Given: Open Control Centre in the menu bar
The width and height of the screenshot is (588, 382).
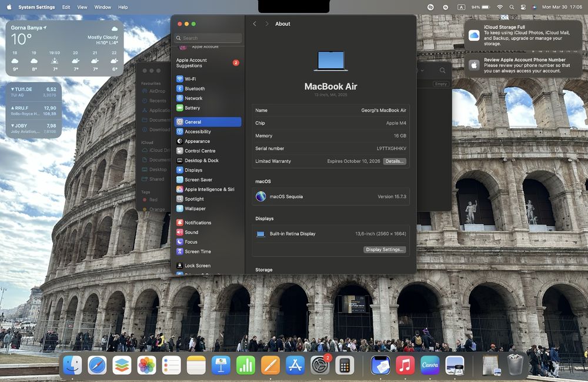Looking at the screenshot, I should pos(523,7).
